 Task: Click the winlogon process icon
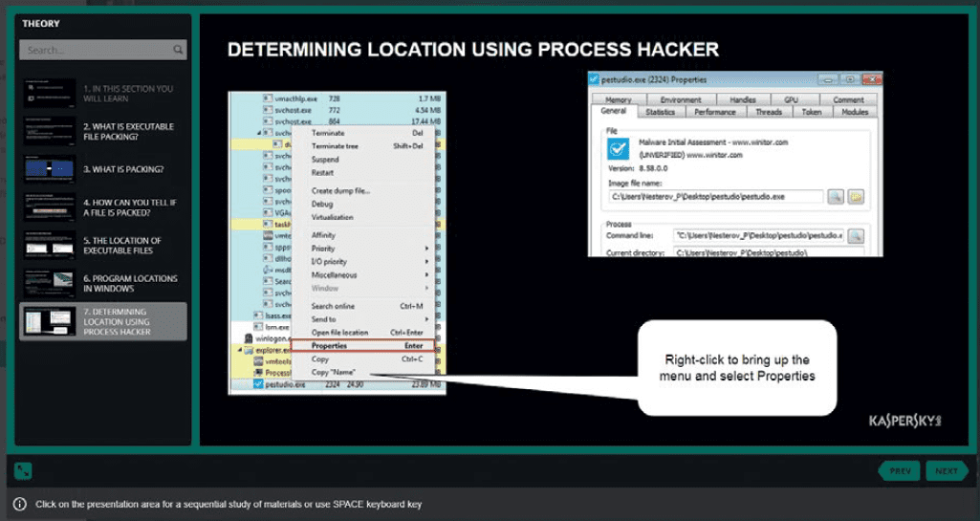click(x=249, y=338)
